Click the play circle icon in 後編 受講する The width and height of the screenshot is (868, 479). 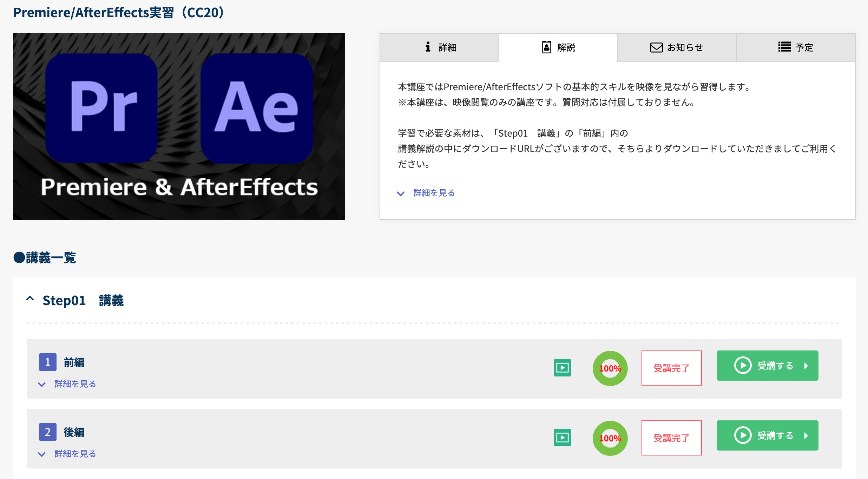click(x=743, y=435)
